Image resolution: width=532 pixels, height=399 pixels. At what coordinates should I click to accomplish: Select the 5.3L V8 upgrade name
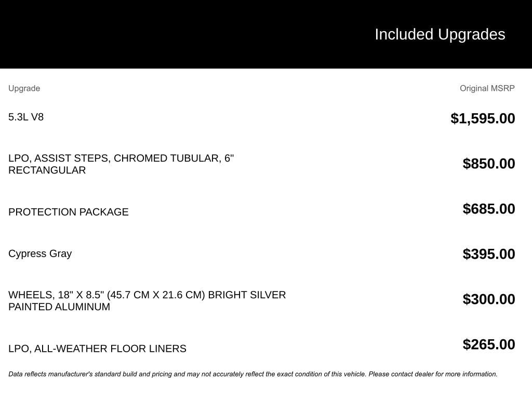pyautogui.click(x=26, y=117)
